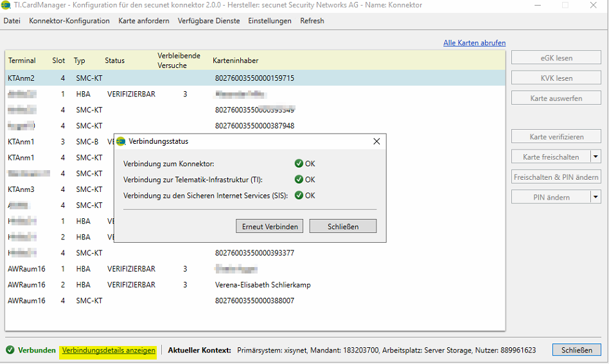Expand the PIN ändern dropdown arrow
609x364 pixels.
tap(596, 197)
